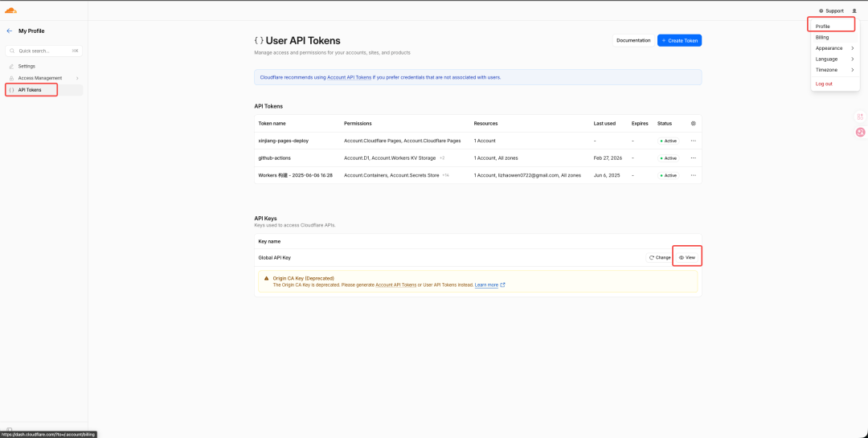Click the pink translate extension icon at right edge
Viewport: 868px width, 438px height.
pos(860,132)
